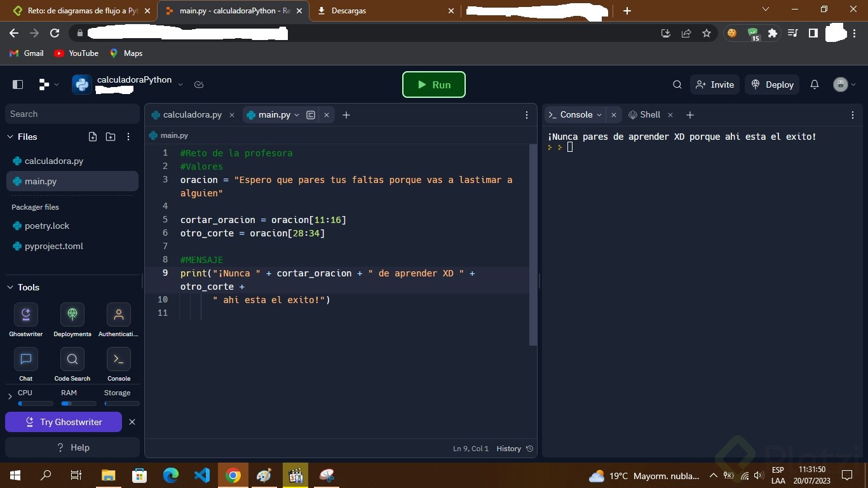The image size is (868, 488).
Task: Open the Console tool icon
Action: pos(119,359)
